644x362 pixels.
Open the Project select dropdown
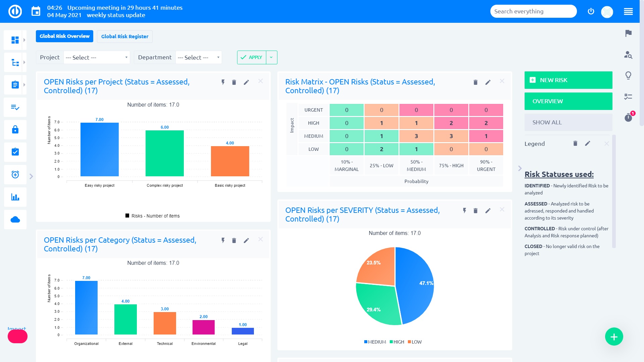tap(97, 57)
